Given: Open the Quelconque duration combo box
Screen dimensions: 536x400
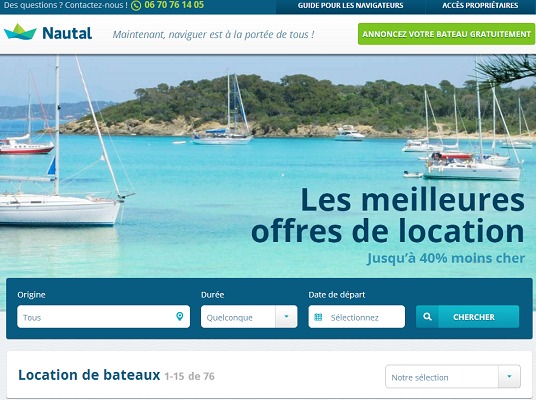Looking at the screenshot, I should coord(249,317).
